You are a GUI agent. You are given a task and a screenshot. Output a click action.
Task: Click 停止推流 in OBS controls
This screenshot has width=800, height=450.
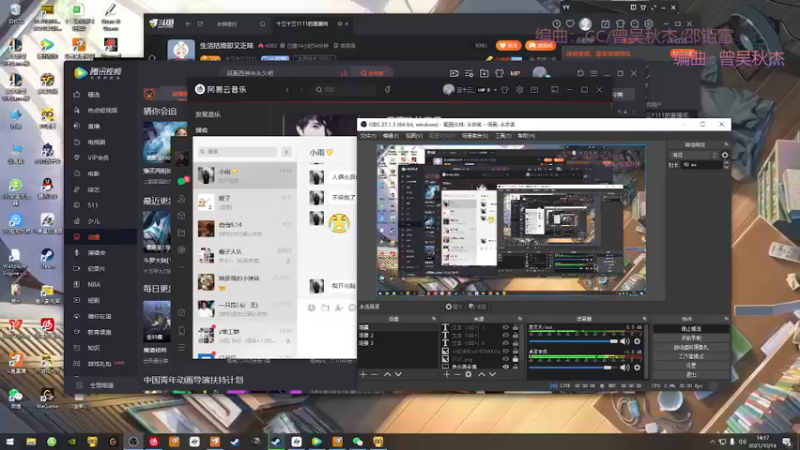tap(691, 329)
